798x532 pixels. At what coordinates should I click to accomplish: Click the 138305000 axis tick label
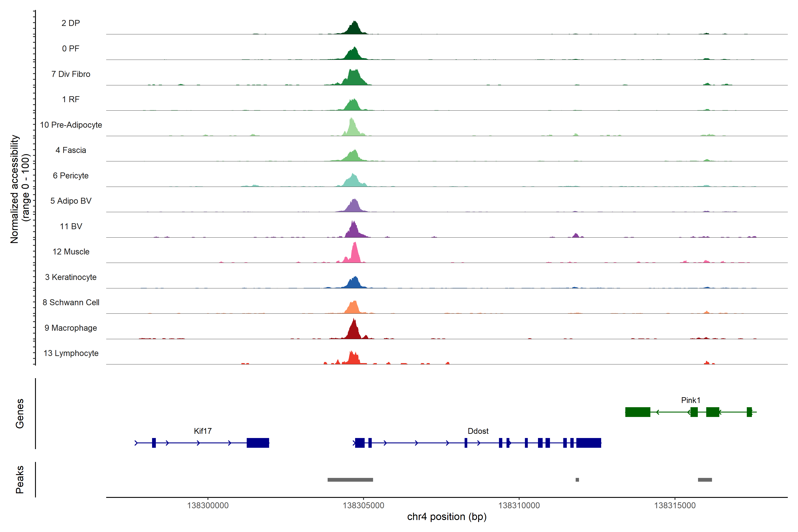pyautogui.click(x=363, y=505)
